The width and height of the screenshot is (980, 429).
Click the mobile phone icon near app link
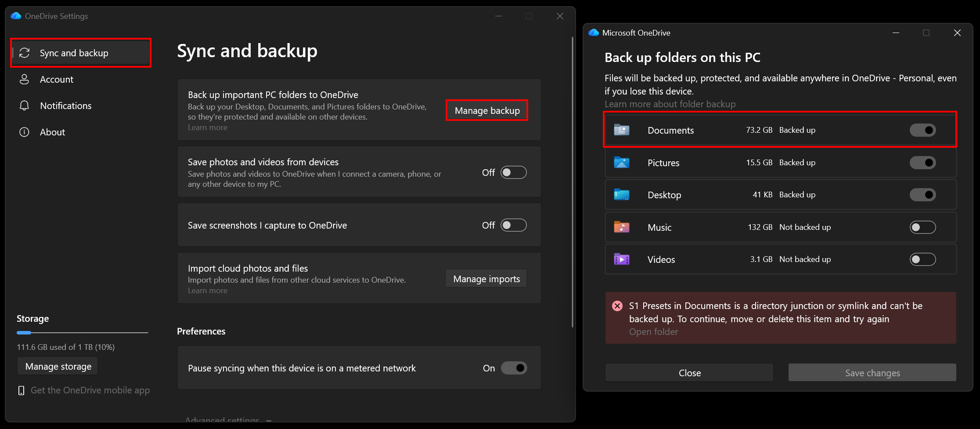pyautogui.click(x=21, y=390)
